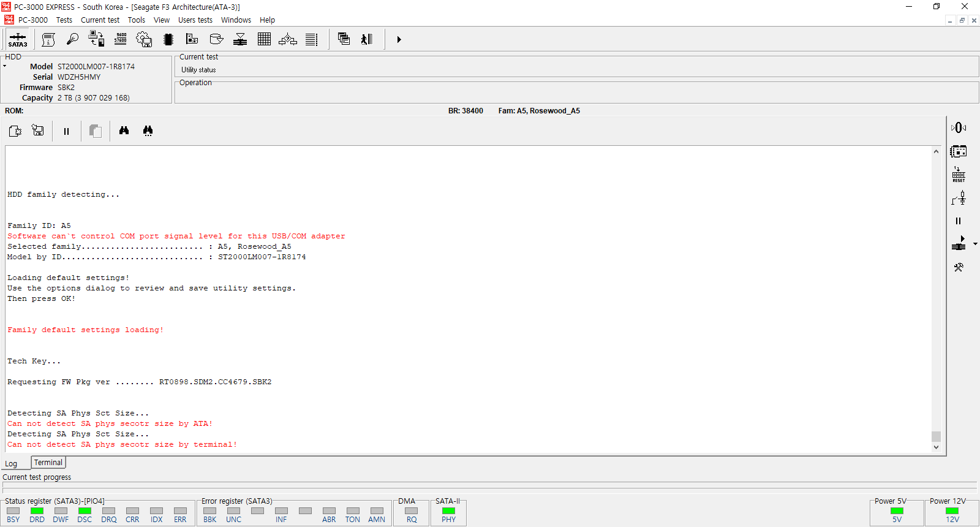Expand the dropdown arrow beside play-heads icon

pyautogui.click(x=975, y=244)
